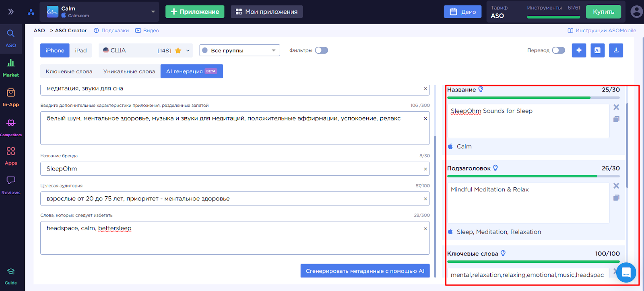Click the additional characteristics text area

click(x=235, y=128)
